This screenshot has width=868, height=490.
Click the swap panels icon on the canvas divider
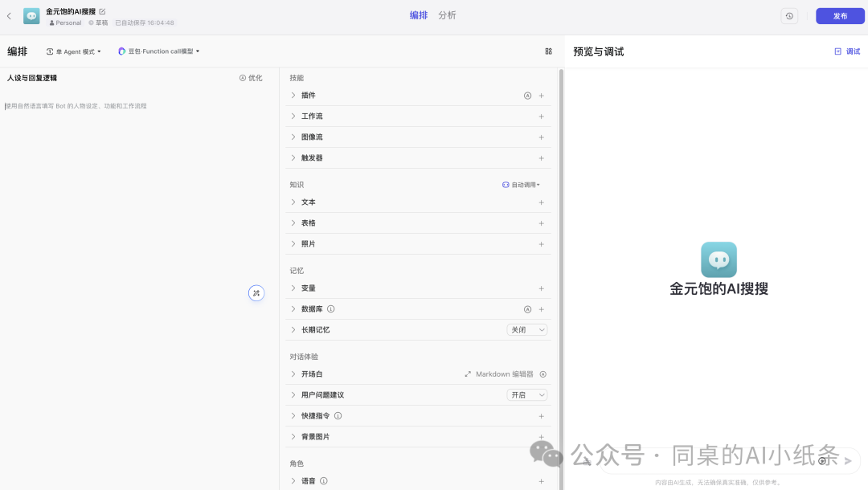[x=256, y=293]
